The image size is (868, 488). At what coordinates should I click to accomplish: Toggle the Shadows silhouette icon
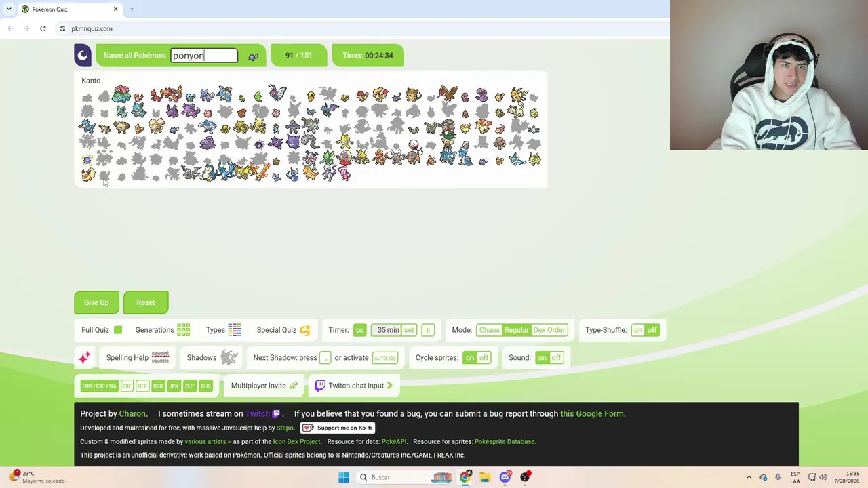[229, 357]
